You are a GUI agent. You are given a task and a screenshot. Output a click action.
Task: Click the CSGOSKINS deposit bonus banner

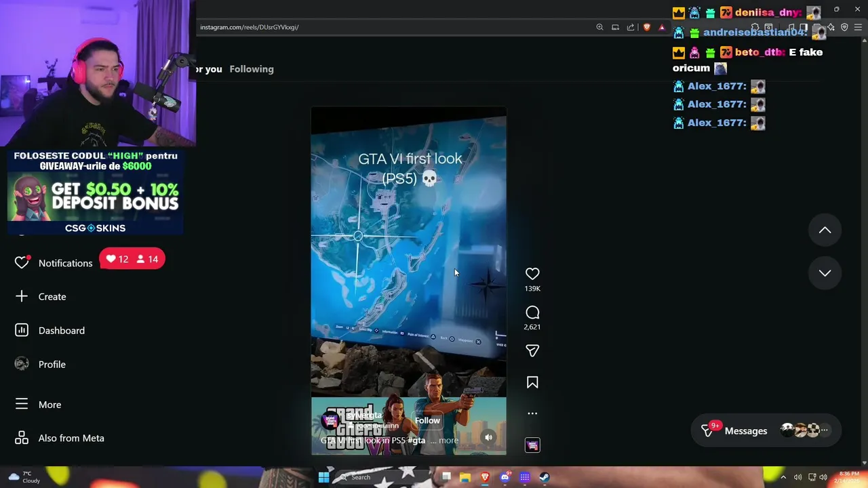95,193
